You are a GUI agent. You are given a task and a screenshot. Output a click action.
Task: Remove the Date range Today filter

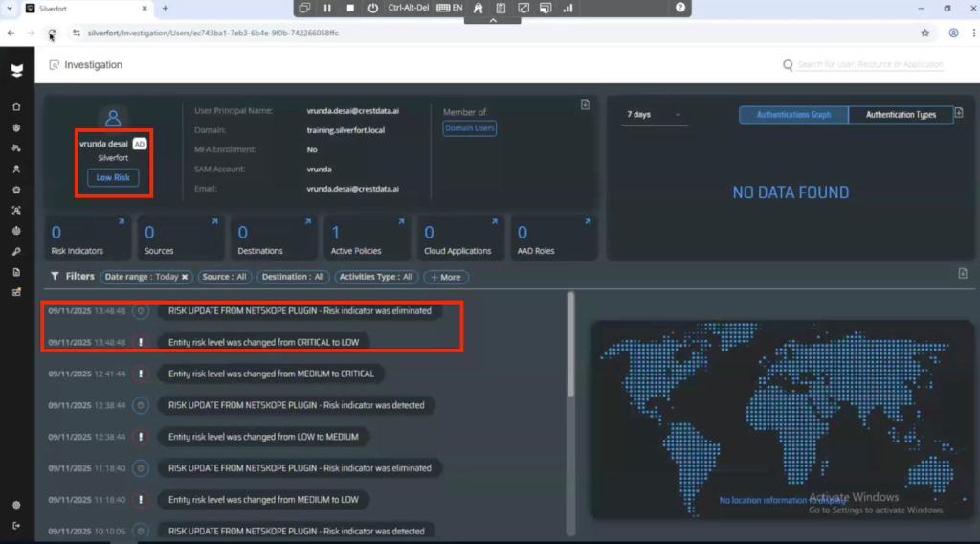click(185, 277)
